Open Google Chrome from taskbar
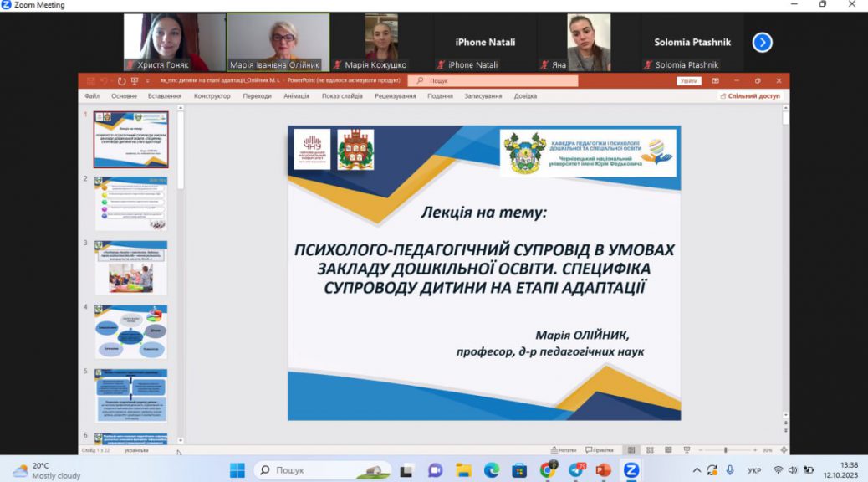Image resolution: width=868 pixels, height=482 pixels. click(548, 470)
